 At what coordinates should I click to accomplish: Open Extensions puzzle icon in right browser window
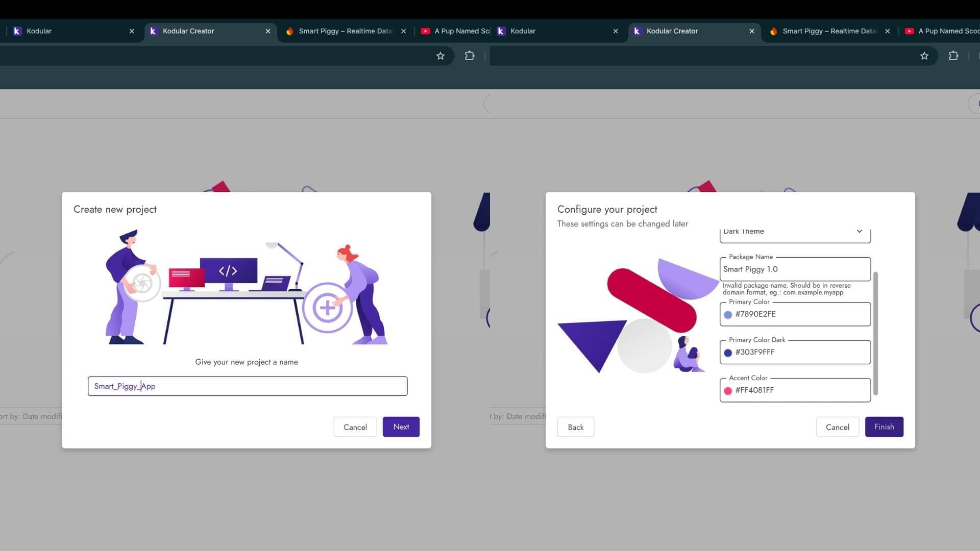953,56
